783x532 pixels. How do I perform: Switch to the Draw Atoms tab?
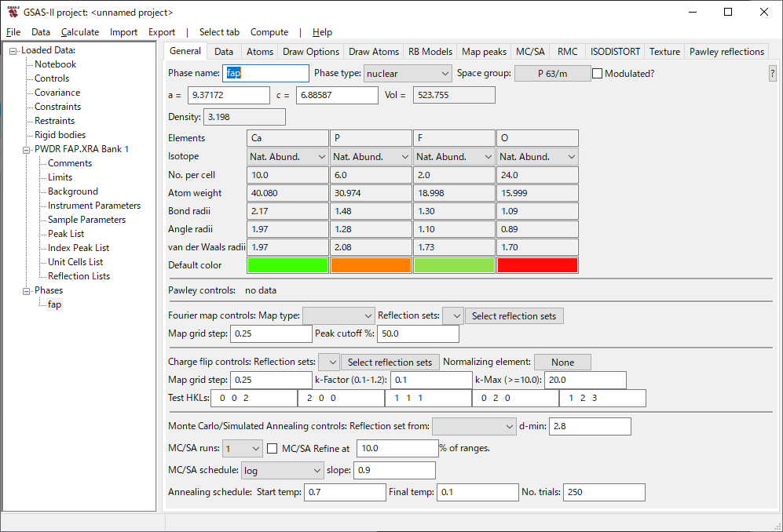pos(374,52)
